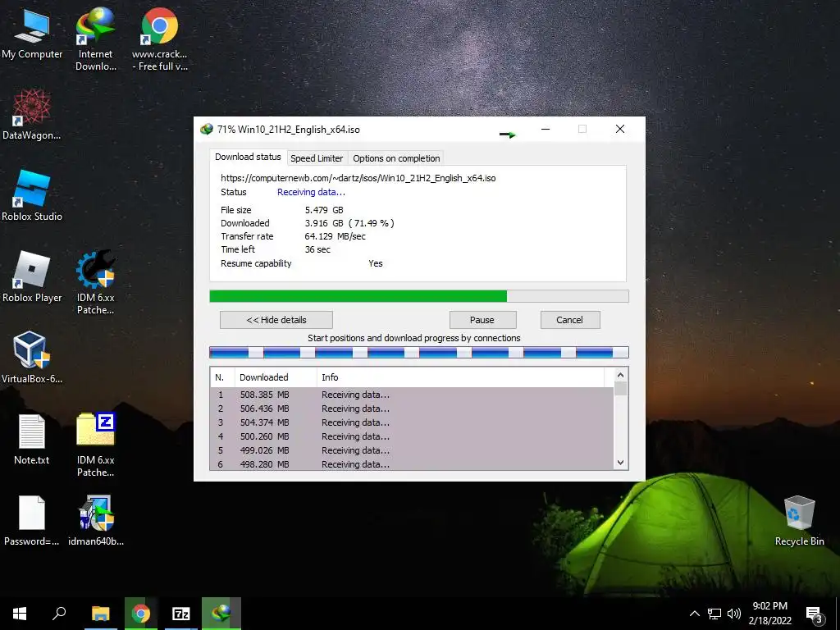This screenshot has width=840, height=630.
Task: Click the computernewb.com download URL text
Action: pos(358,178)
